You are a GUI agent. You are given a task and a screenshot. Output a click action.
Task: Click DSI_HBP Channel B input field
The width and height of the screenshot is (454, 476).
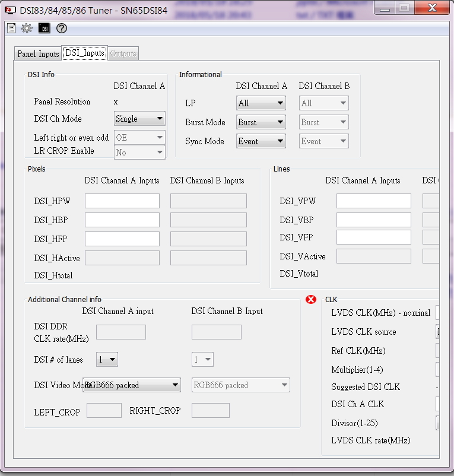pos(208,220)
